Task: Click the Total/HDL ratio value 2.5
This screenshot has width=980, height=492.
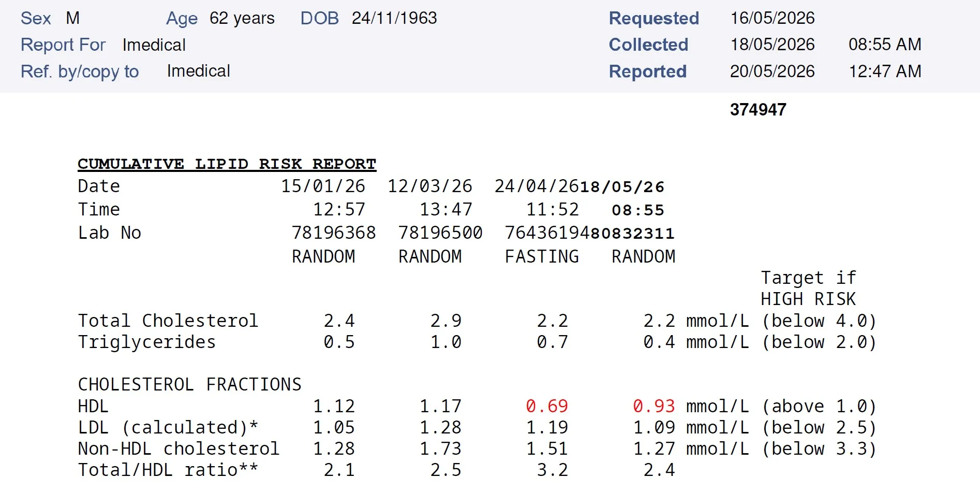Action: [x=446, y=470]
